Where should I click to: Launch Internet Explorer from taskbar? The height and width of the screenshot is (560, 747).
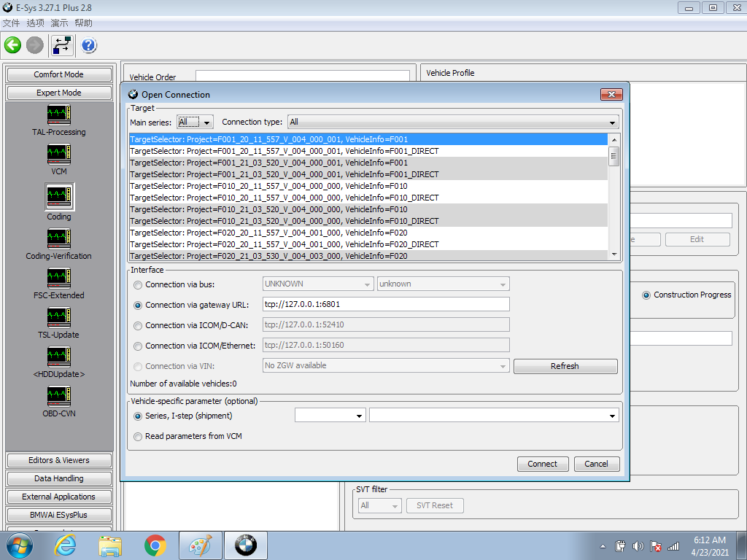coord(65,545)
